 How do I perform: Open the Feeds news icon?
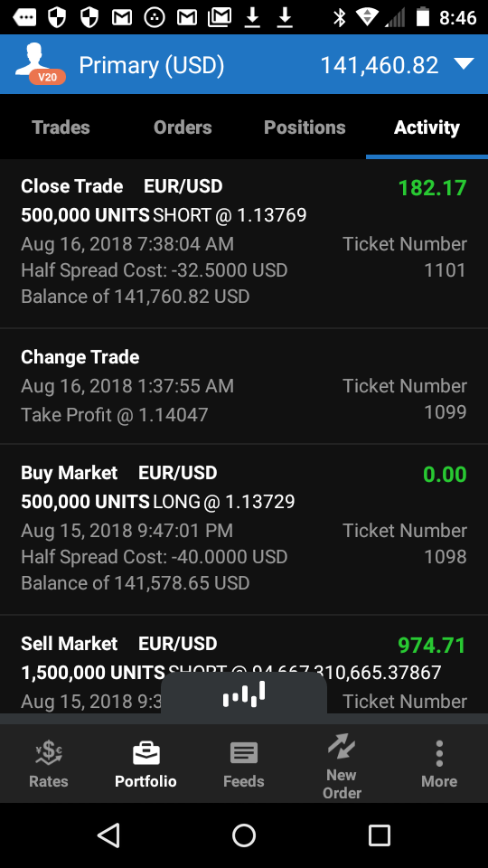tap(244, 753)
